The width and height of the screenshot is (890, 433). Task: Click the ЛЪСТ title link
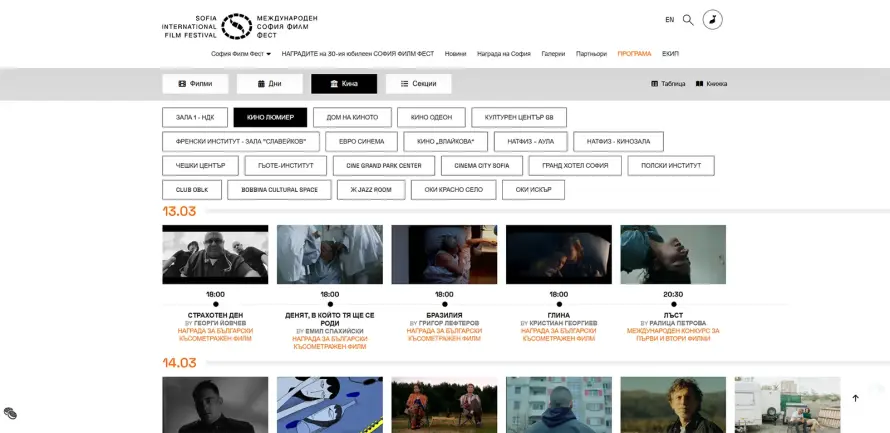pos(673,316)
